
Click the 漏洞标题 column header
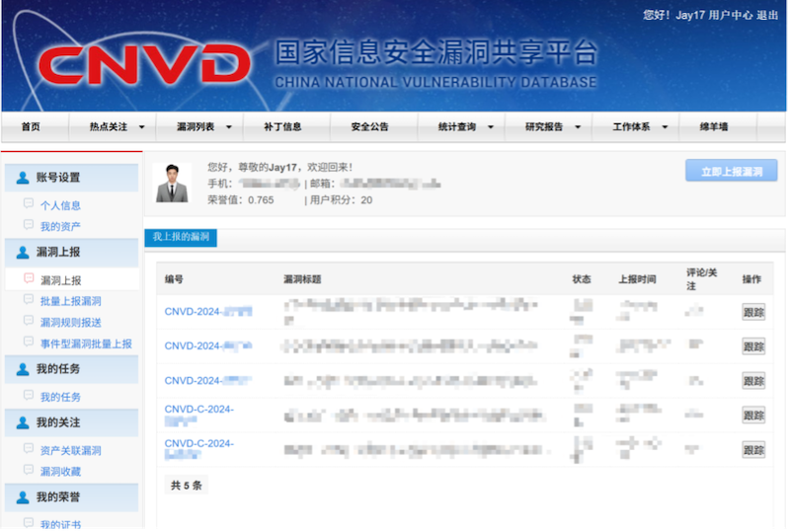tap(302, 279)
